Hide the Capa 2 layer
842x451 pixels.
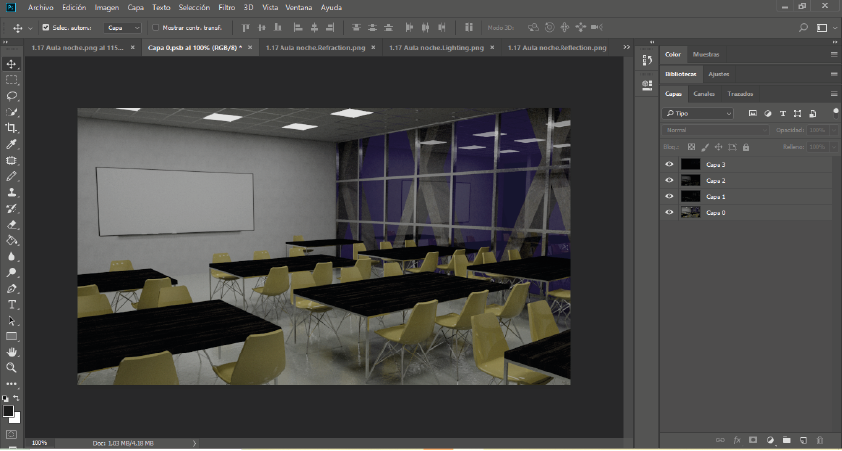669,180
